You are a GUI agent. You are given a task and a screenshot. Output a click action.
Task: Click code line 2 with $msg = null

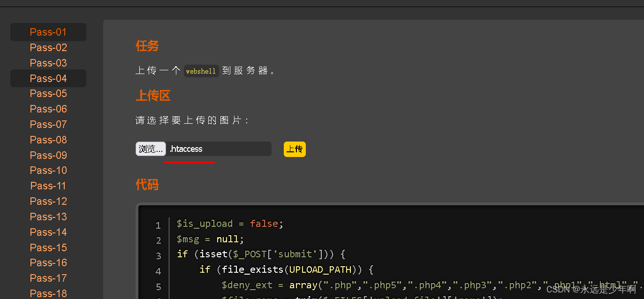coord(211,239)
